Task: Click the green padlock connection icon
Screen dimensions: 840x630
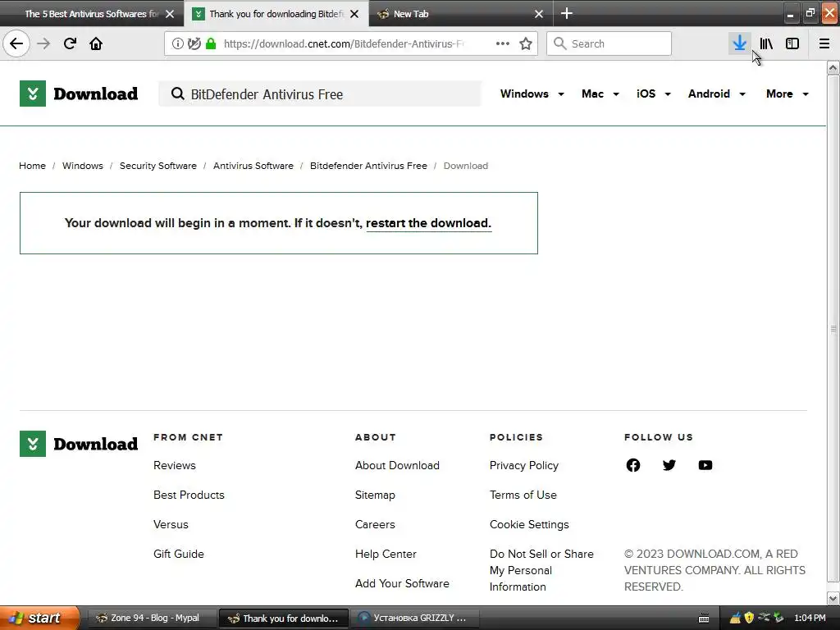Action: pyautogui.click(x=211, y=43)
